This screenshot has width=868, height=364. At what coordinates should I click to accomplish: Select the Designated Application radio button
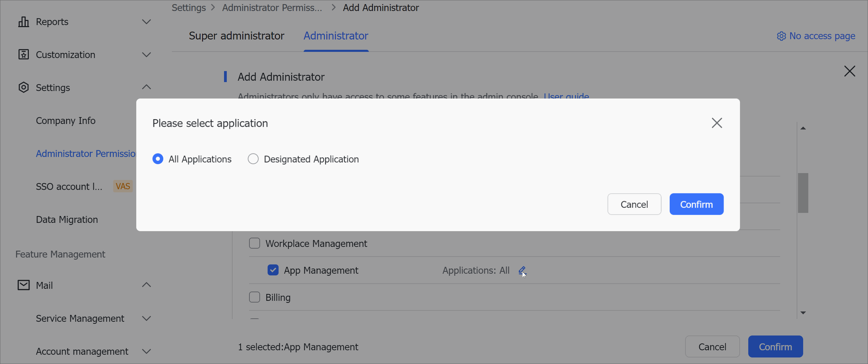[253, 159]
